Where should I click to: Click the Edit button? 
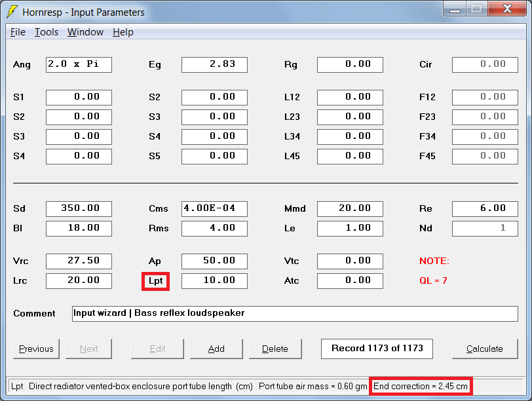157,349
